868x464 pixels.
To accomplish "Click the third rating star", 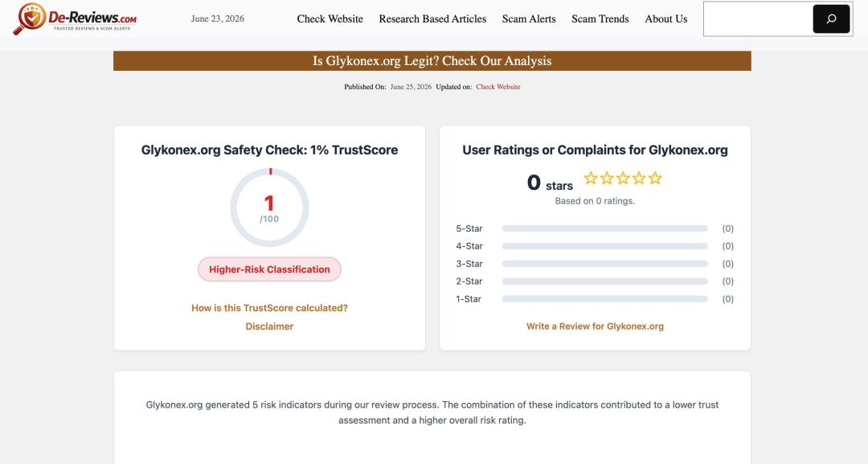I will tap(623, 179).
